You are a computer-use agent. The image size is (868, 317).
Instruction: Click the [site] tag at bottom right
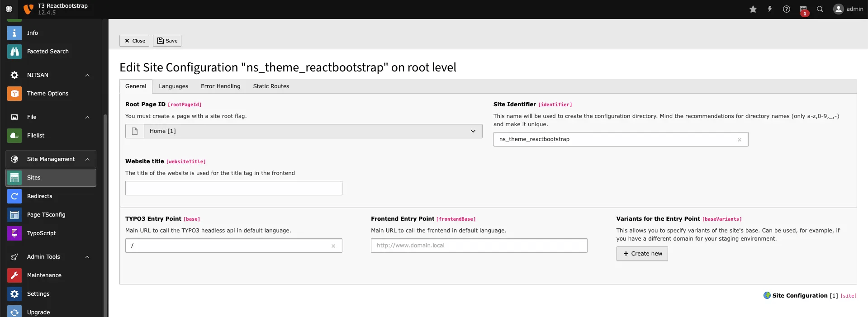pyautogui.click(x=849, y=296)
